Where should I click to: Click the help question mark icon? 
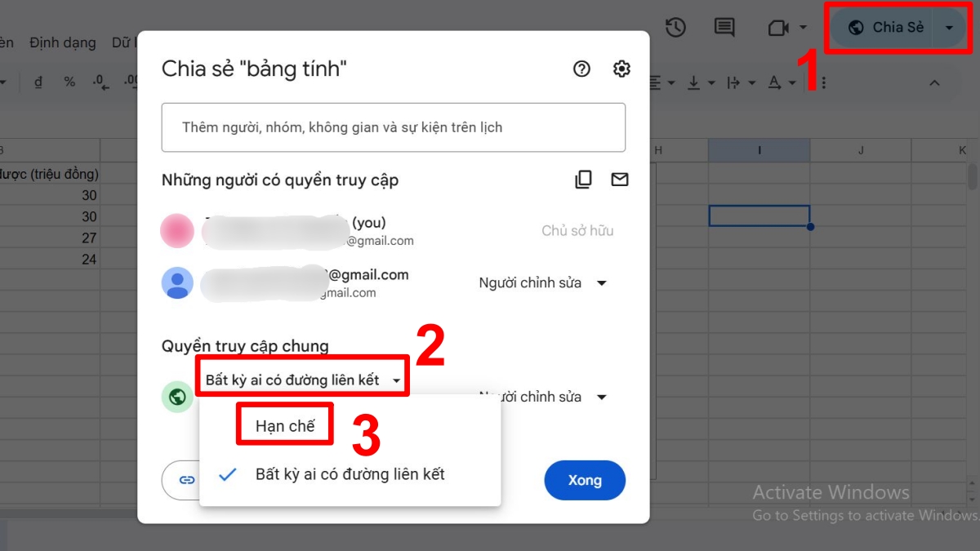pos(581,69)
